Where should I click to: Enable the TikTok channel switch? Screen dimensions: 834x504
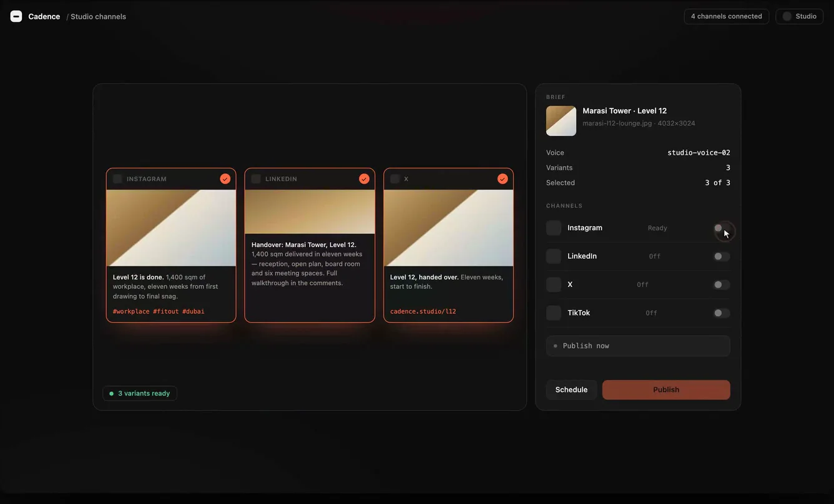click(722, 313)
